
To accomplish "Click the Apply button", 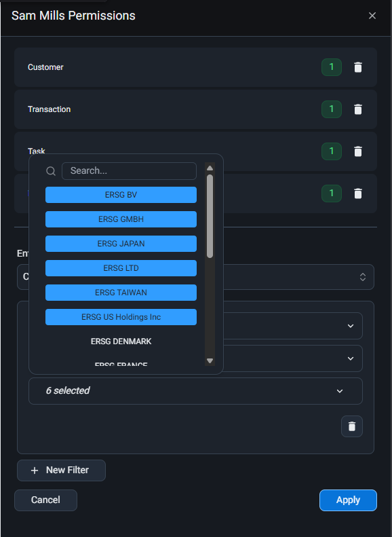I will click(x=348, y=500).
